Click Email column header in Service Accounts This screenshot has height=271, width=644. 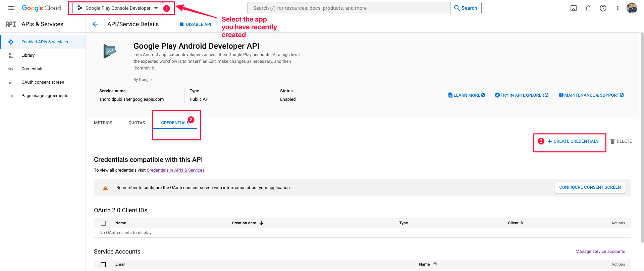(x=120, y=264)
